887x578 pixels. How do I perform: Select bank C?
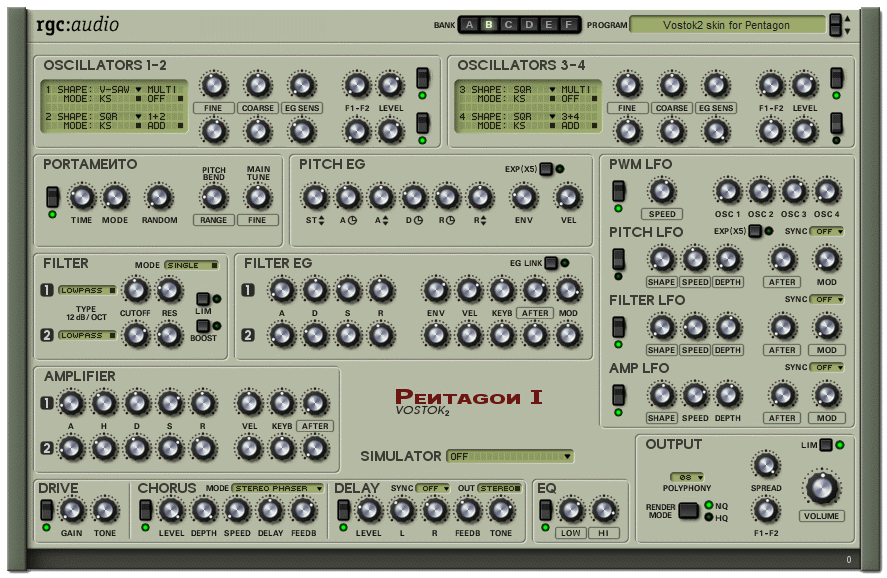509,25
